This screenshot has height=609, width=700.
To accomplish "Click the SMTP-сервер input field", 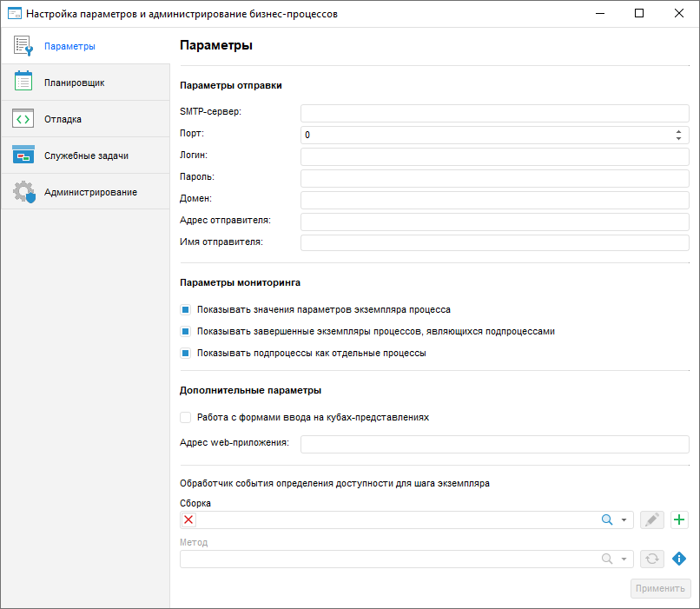I will click(x=494, y=113).
